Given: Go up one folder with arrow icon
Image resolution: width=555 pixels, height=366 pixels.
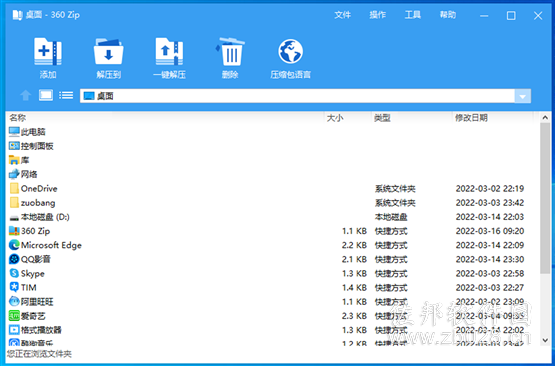Looking at the screenshot, I should [x=25, y=95].
